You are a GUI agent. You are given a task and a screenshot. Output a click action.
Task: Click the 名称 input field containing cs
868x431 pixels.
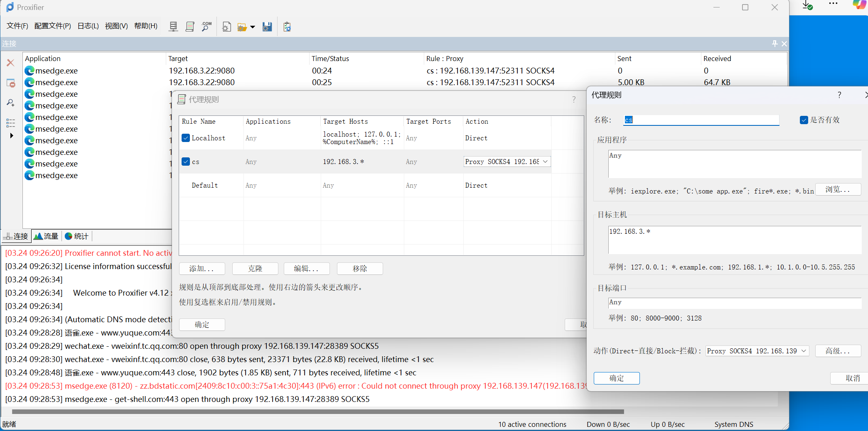(701, 120)
